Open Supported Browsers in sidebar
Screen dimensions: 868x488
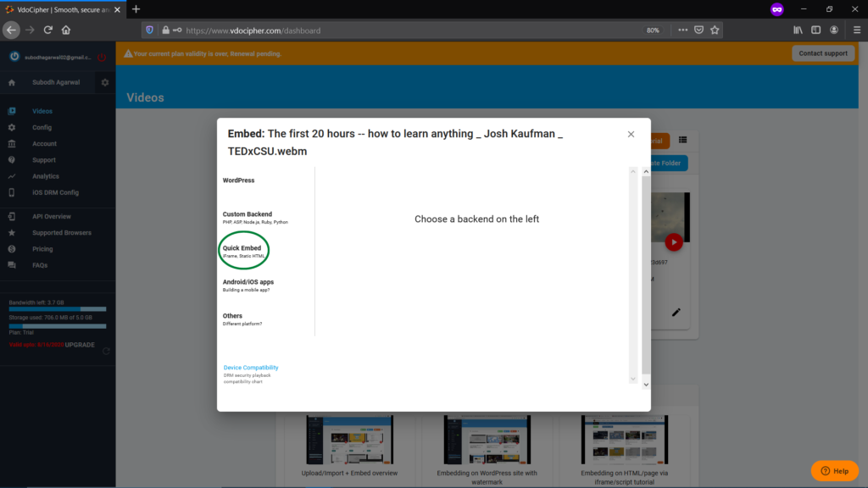[61, 233]
